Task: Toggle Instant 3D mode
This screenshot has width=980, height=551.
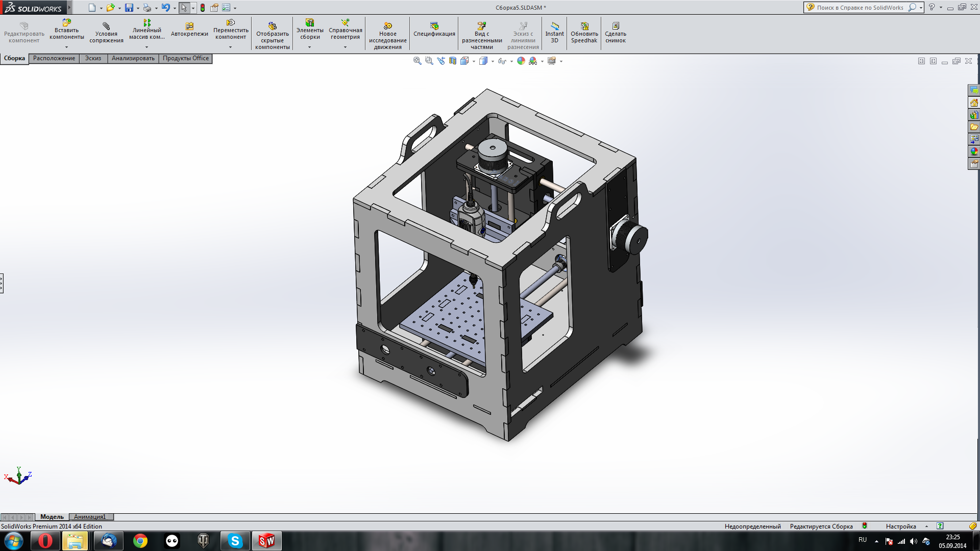Action: [554, 33]
